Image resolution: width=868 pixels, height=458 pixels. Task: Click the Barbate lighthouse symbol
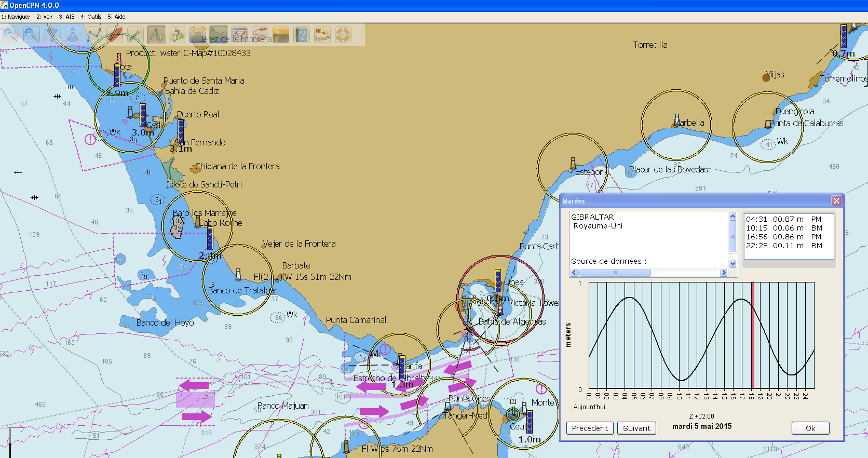pos(238,274)
